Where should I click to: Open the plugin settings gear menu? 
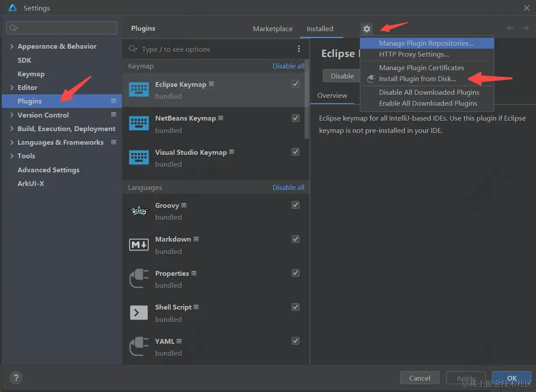(367, 29)
